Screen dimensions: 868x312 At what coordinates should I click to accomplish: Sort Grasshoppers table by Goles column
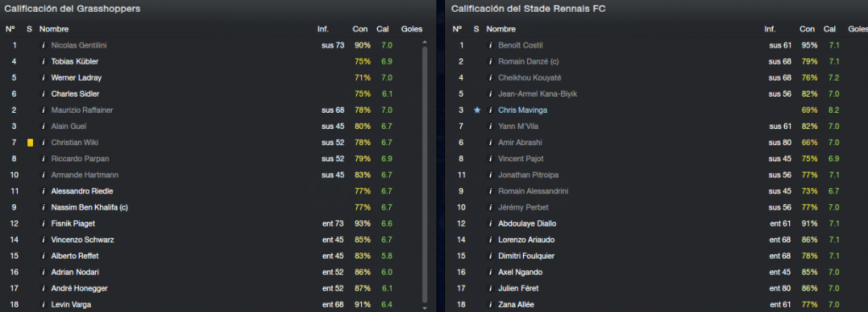click(412, 29)
